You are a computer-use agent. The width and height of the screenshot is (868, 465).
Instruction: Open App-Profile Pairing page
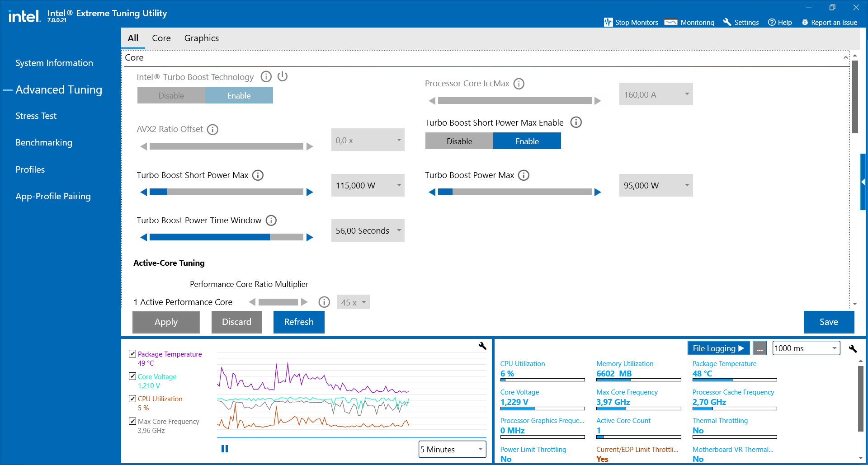[53, 196]
